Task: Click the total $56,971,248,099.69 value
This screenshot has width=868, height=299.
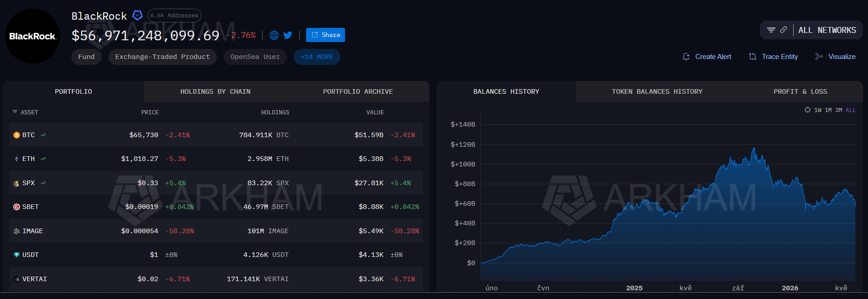Action: pyautogui.click(x=146, y=35)
